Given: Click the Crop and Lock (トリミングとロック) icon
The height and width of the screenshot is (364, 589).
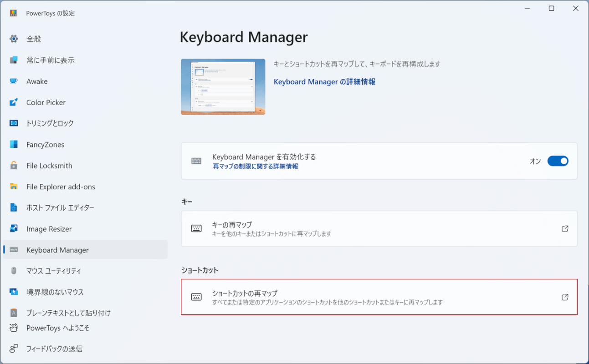Looking at the screenshot, I should coord(14,123).
